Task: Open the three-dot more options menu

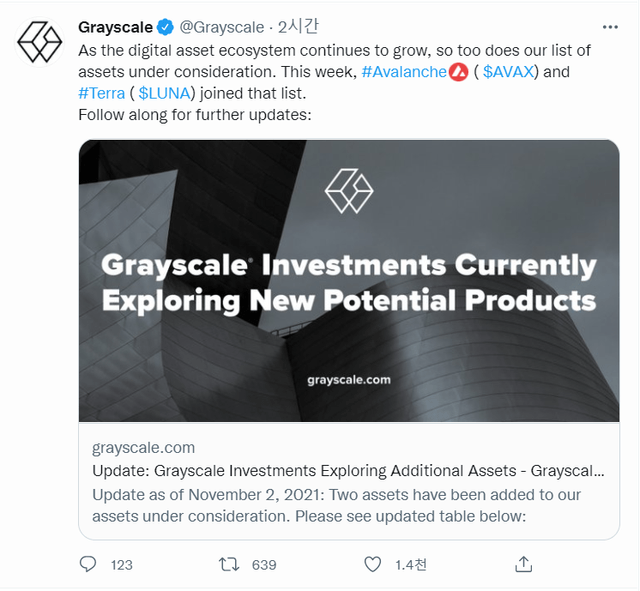Action: coord(610,27)
